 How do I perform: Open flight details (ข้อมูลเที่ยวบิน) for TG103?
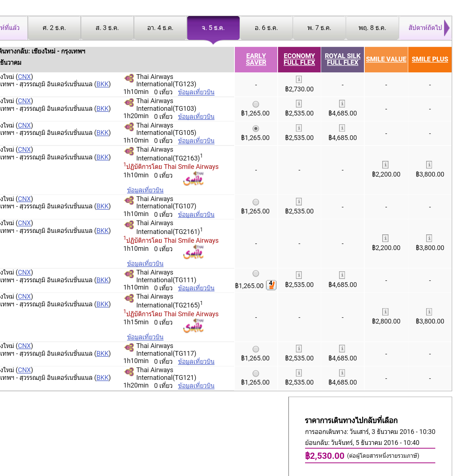pyautogui.click(x=196, y=117)
